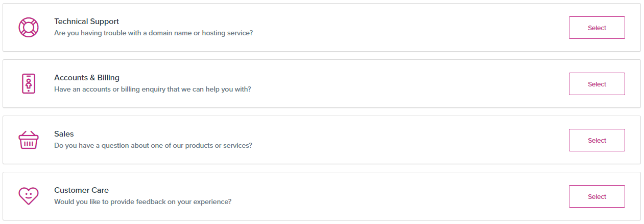
Task: Click the domain name or hosting trouble description
Action: [x=153, y=33]
